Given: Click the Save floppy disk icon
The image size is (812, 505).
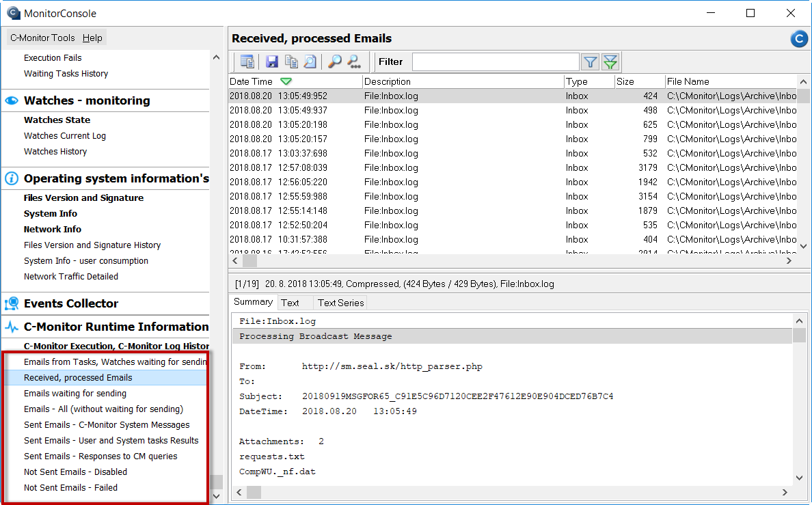Looking at the screenshot, I should tap(272, 62).
